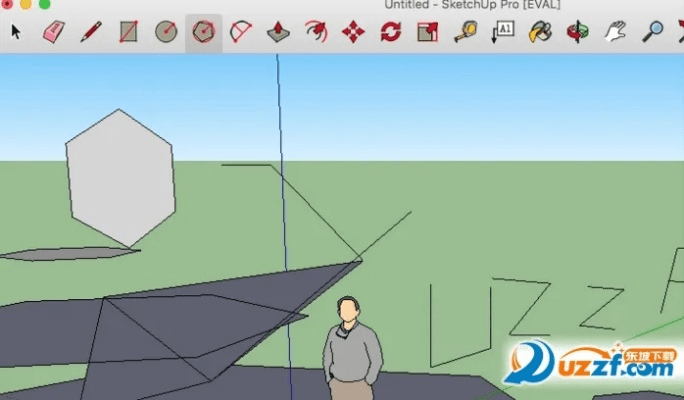Click the highlighted Polygon tool
This screenshot has width=684, height=400.
point(203,32)
